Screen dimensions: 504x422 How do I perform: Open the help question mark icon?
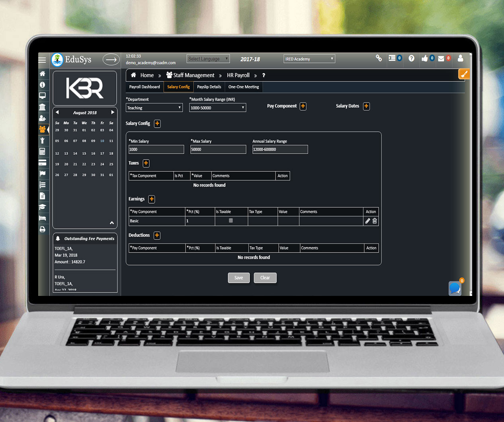coord(411,58)
